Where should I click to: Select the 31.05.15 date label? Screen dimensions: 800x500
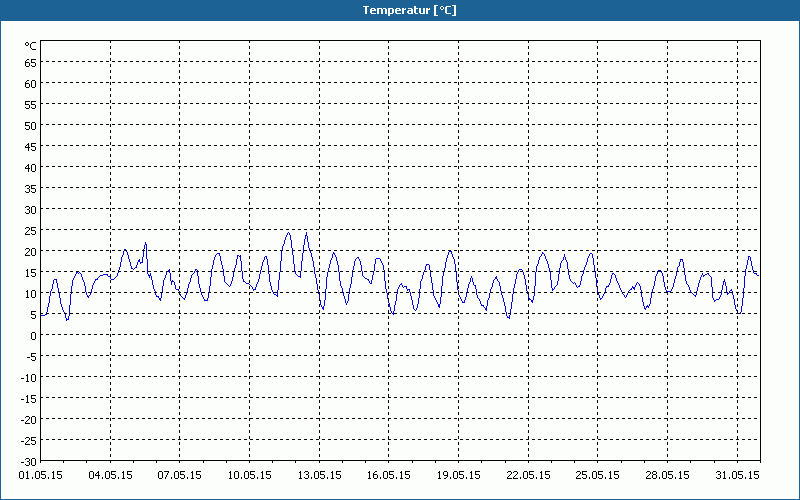[737, 476]
